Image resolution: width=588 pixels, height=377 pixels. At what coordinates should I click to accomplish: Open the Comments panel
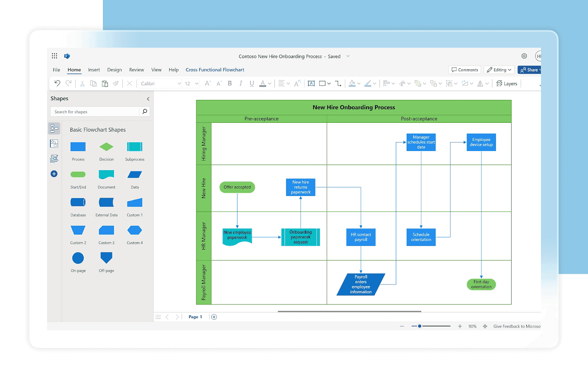point(465,69)
